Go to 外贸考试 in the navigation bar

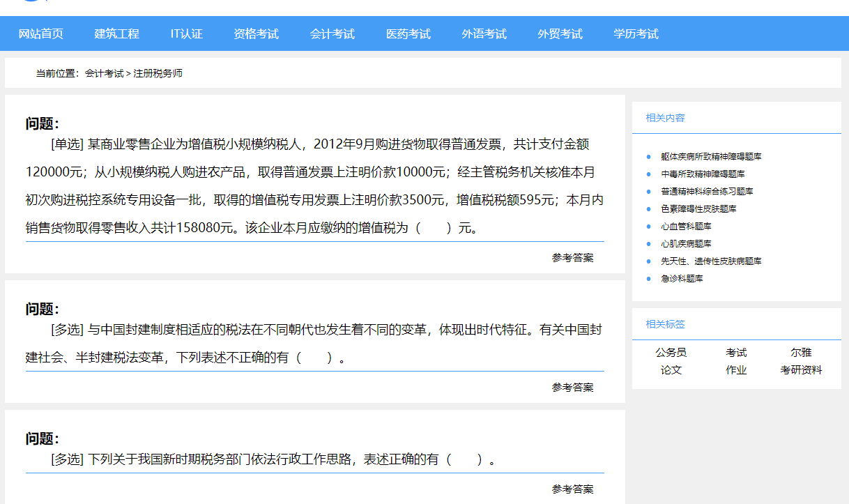pyautogui.click(x=560, y=33)
